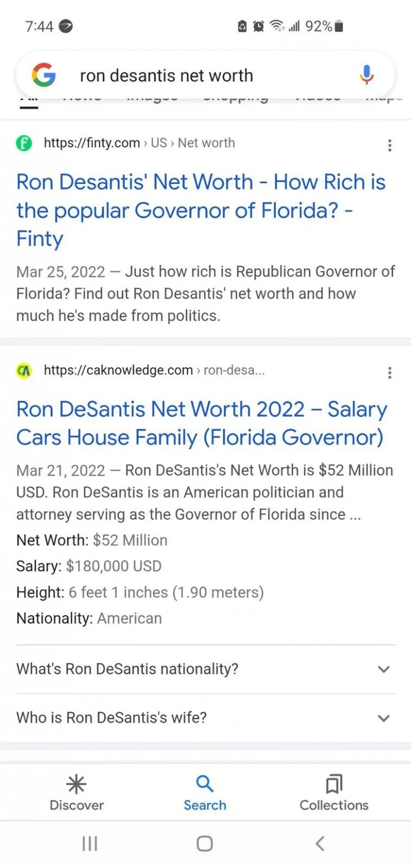Tap the Google logo in search bar
The height and width of the screenshot is (868, 411).
[x=44, y=75]
